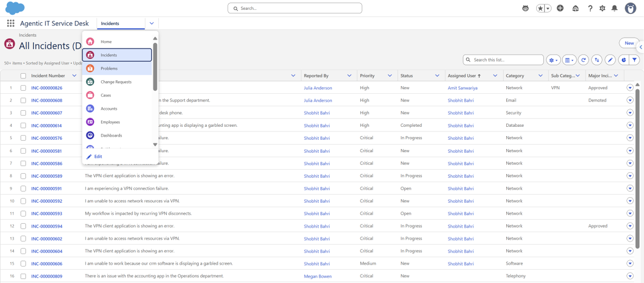Screen dimensions: 644x283
Task: Click the Problems icon in nav menu
Action: tap(90, 69)
